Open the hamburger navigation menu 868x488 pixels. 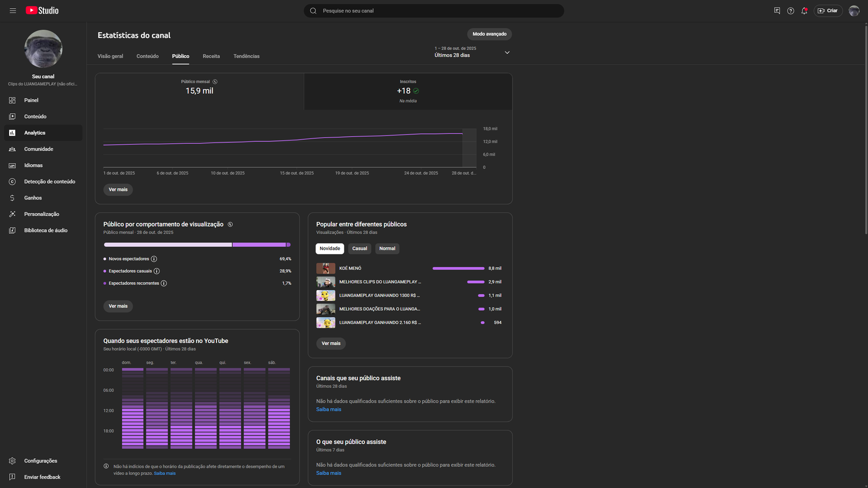pos(13,11)
